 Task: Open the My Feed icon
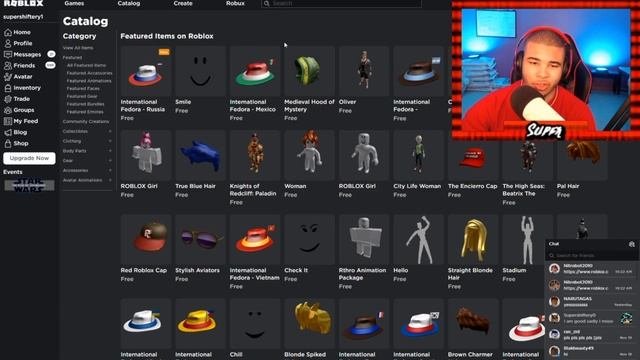tap(8, 121)
